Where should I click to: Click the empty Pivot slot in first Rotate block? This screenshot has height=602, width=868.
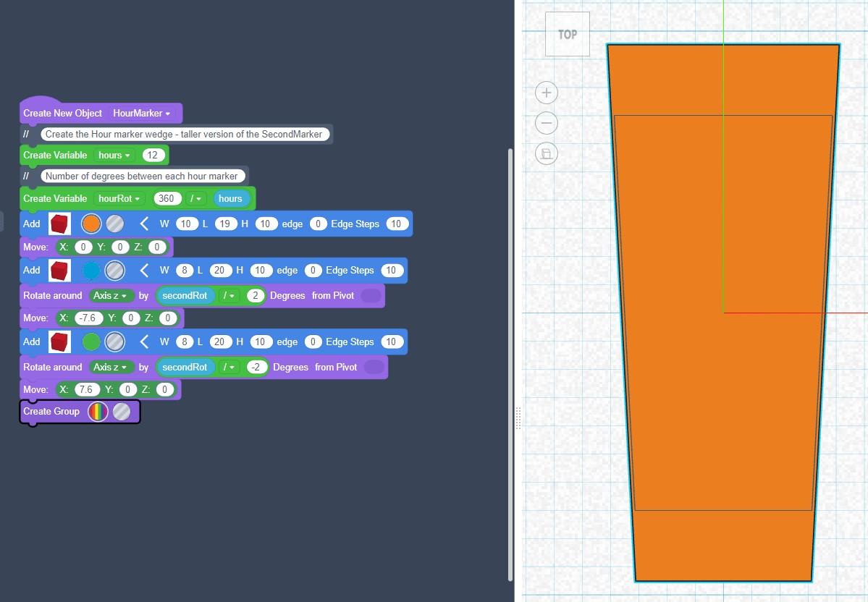pyautogui.click(x=371, y=295)
